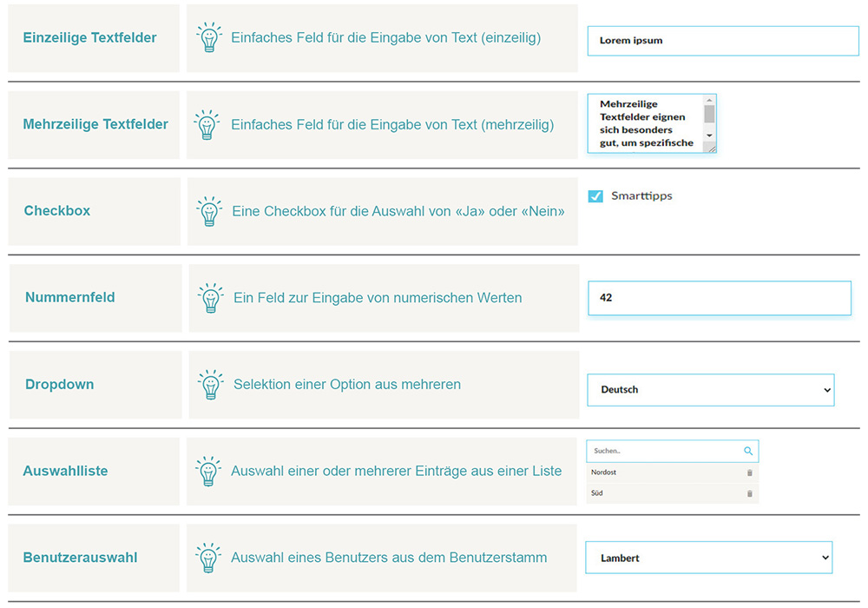Viewport: 868px width, 608px height.
Task: Open the Deutsch language dropdown
Action: tap(710, 390)
